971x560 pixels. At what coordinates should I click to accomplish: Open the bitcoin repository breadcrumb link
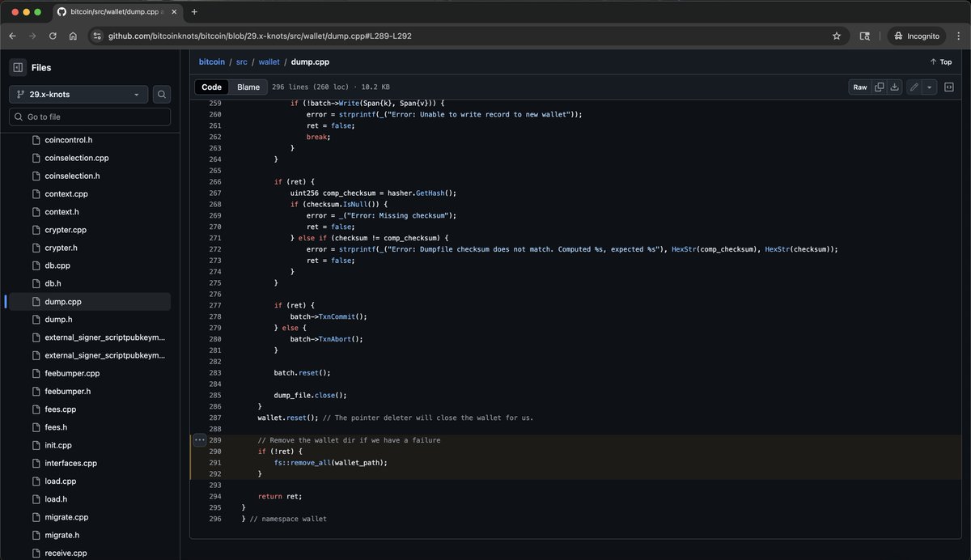click(x=211, y=62)
